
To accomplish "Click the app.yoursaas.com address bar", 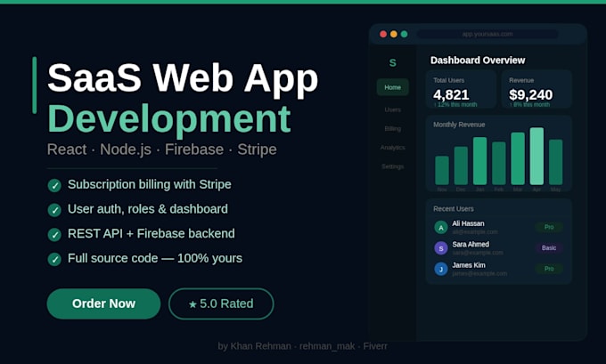I will [487, 34].
